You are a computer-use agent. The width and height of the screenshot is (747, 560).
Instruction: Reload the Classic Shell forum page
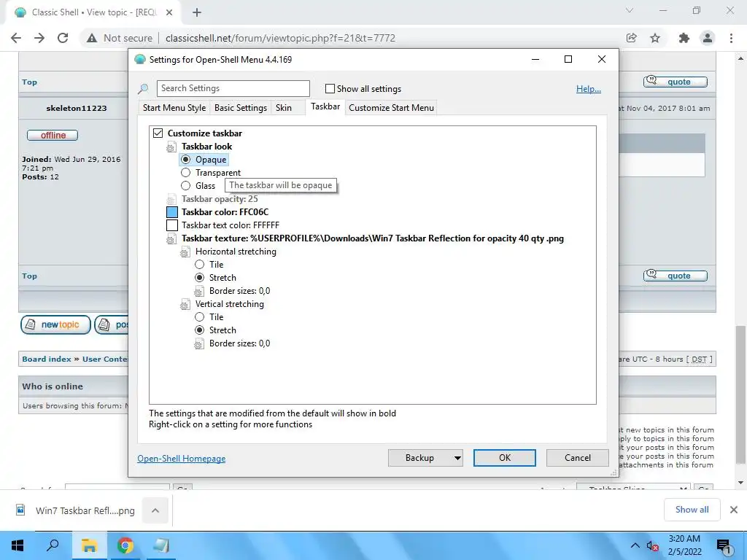tap(63, 38)
